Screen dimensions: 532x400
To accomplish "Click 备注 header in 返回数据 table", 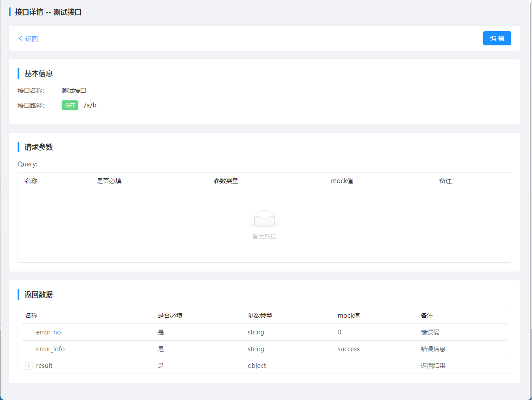I will tap(427, 316).
